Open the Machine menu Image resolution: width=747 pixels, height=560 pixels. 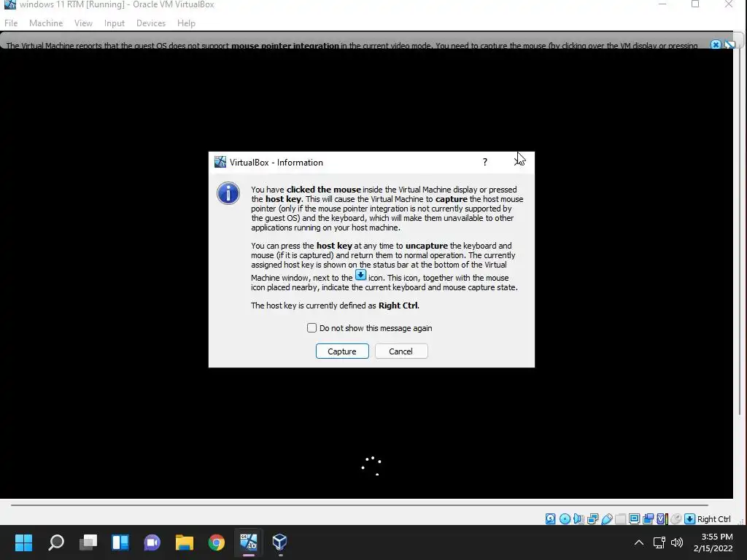point(46,23)
